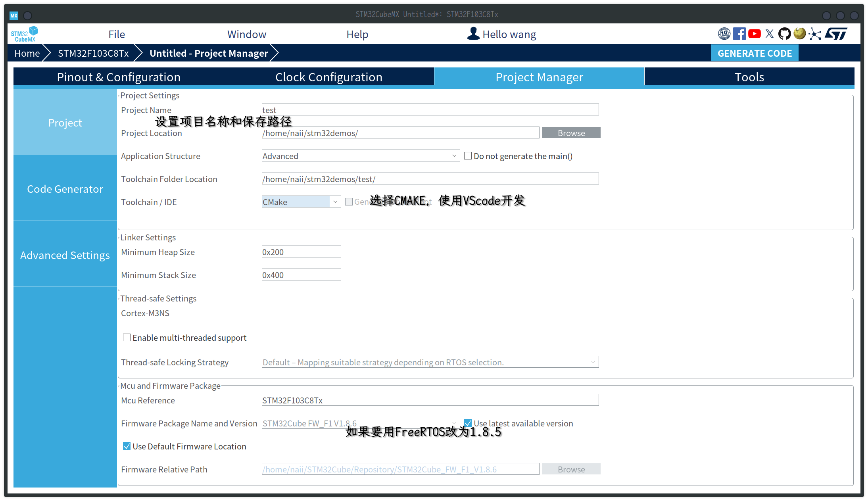Click the ST logo icon
The image size is (868, 501).
pyautogui.click(x=836, y=34)
